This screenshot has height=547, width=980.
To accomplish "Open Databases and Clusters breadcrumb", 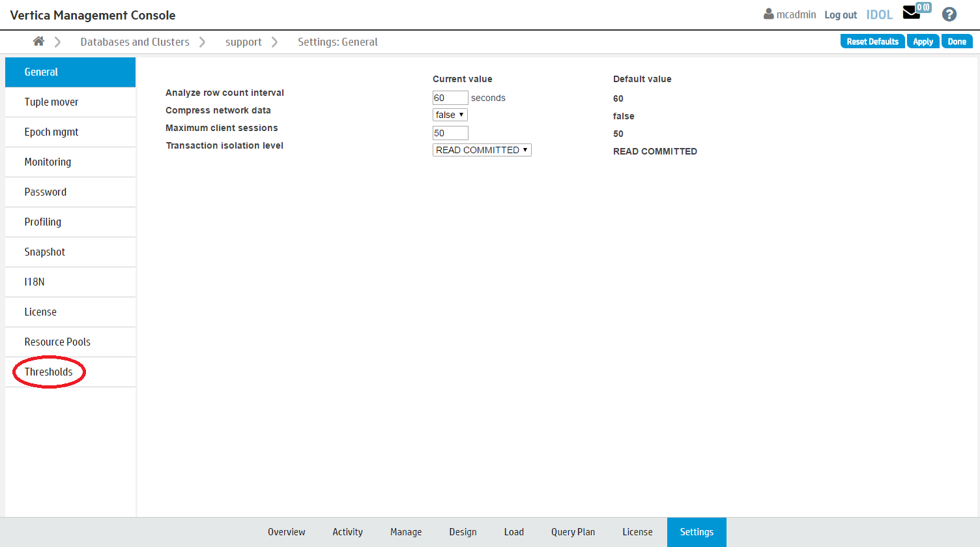I will coord(135,42).
